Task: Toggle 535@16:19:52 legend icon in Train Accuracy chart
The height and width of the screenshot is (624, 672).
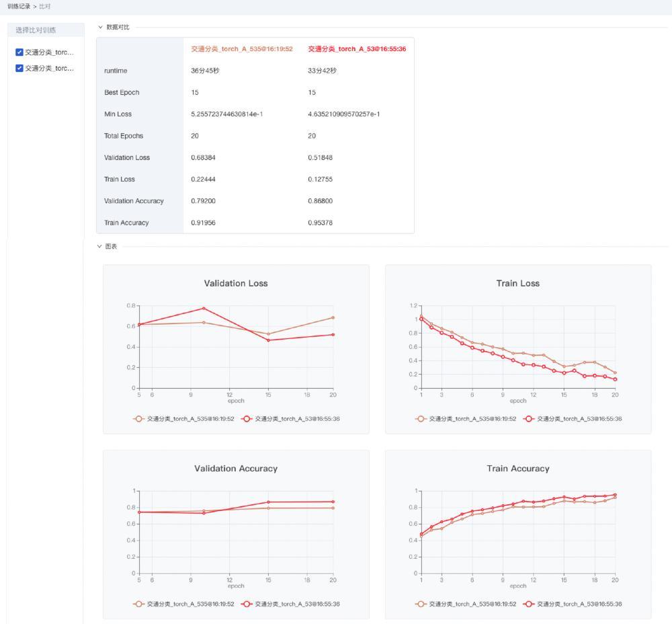Action: tap(421, 604)
